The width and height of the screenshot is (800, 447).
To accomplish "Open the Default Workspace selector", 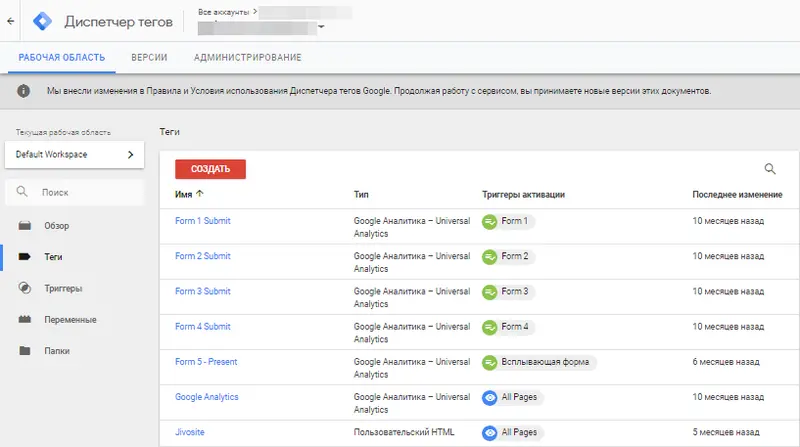I will pyautogui.click(x=74, y=155).
